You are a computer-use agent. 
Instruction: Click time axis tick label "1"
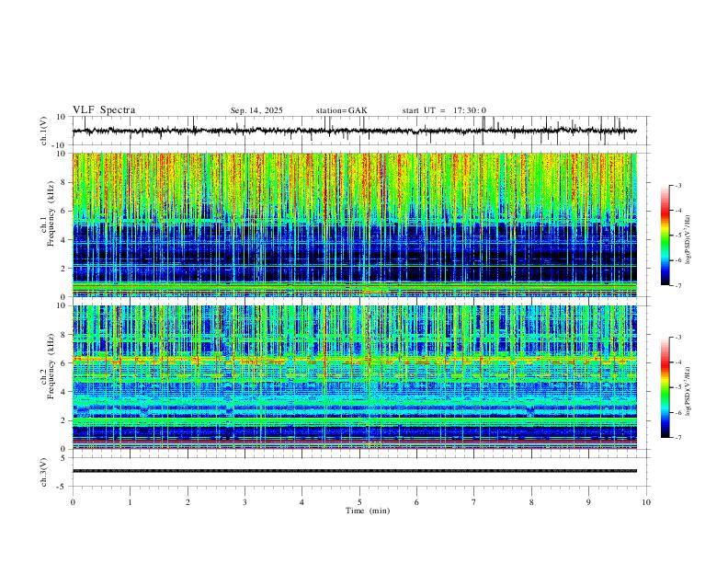tap(130, 502)
